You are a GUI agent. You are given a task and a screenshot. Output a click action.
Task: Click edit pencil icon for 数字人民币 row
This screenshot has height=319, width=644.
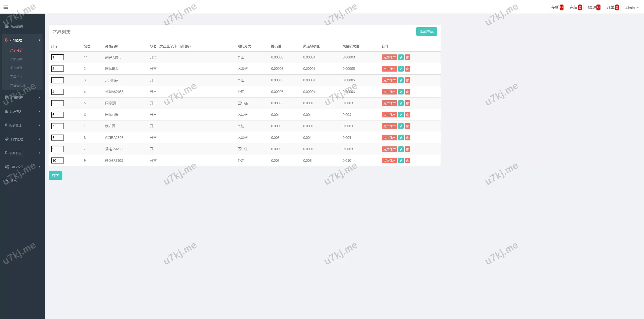pyautogui.click(x=401, y=57)
